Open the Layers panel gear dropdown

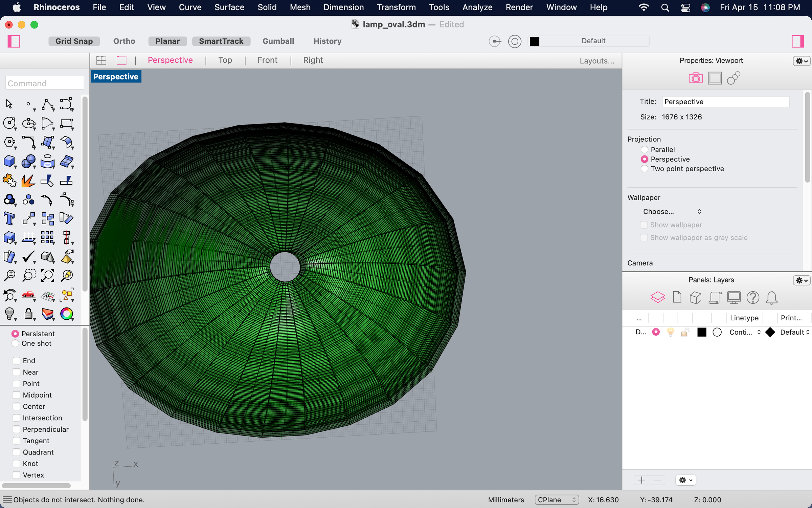[801, 280]
